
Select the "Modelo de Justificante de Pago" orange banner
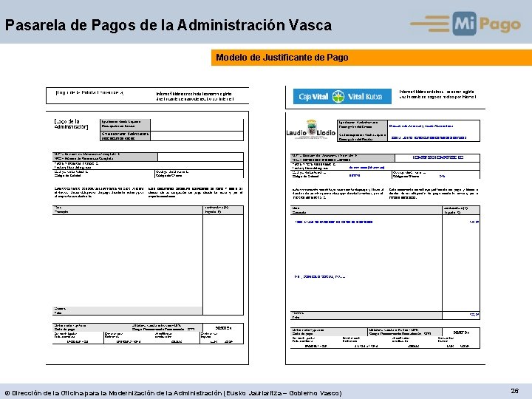(x=372, y=58)
